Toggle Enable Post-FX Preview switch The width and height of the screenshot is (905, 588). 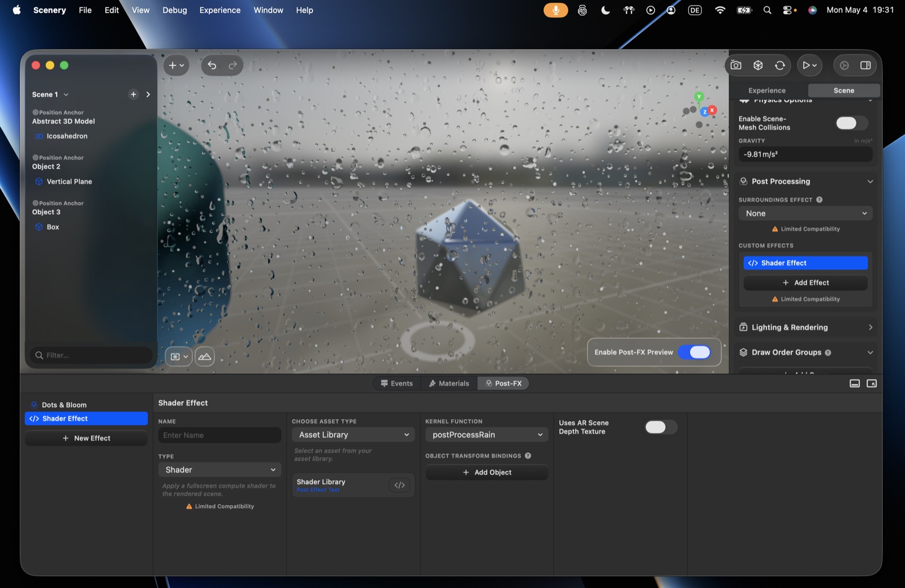point(695,352)
